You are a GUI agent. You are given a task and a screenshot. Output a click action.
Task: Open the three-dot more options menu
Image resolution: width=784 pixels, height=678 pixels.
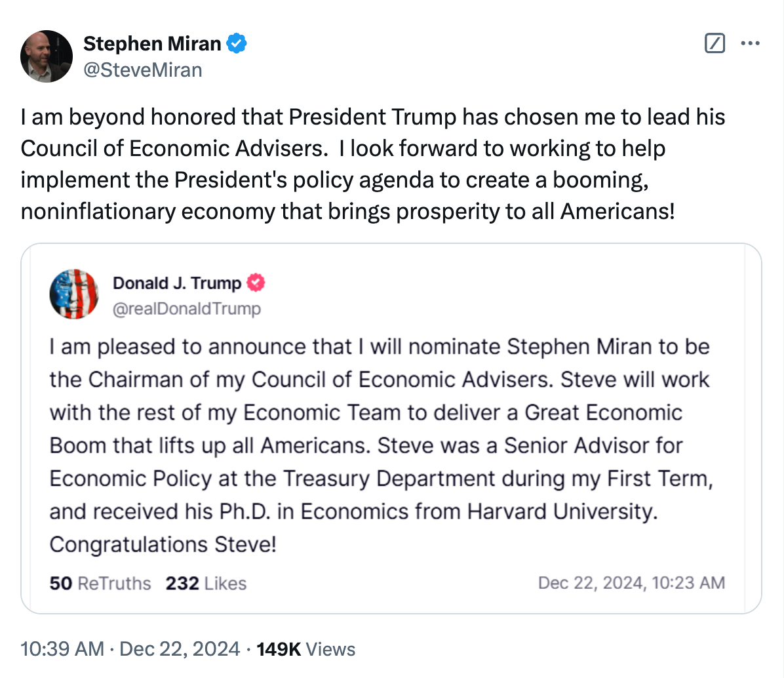749,44
